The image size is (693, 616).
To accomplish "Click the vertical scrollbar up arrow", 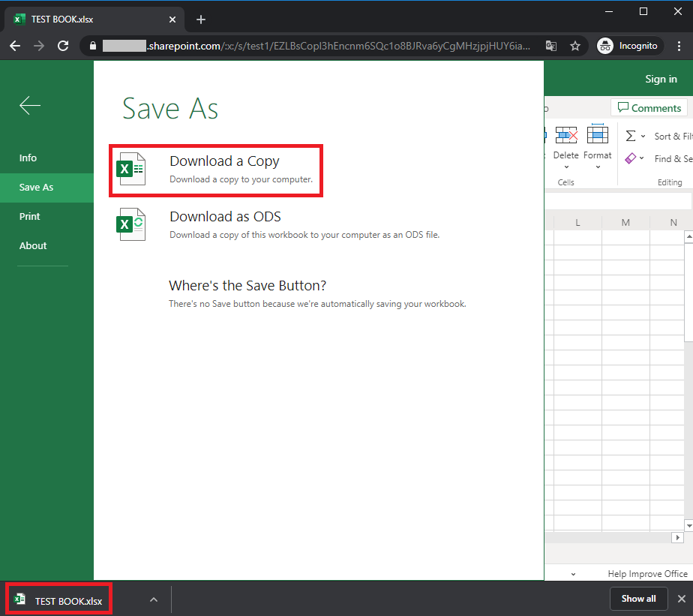I will tap(688, 237).
